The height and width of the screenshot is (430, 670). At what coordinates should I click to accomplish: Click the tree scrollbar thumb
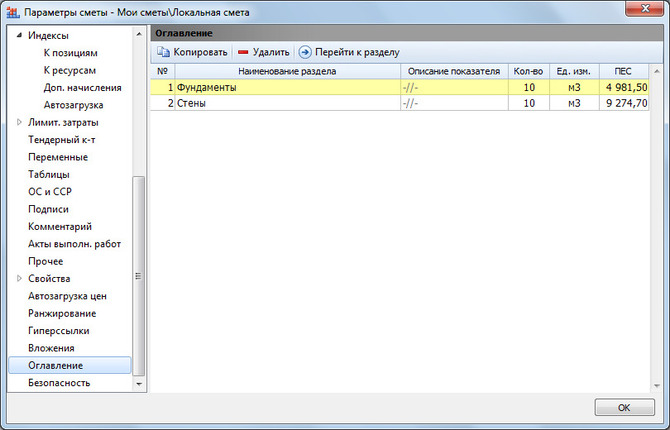coord(139,276)
